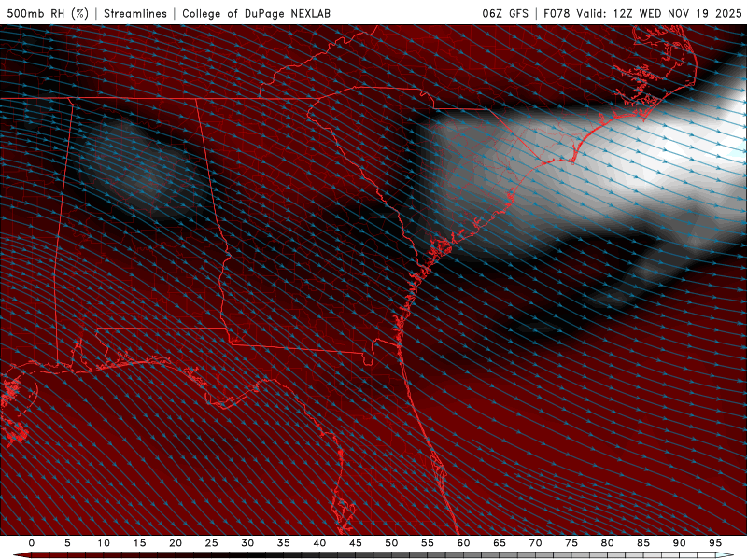Viewport: 747px width, 560px height.
Task: Click the 90 label on the colorbar
Action: [679, 543]
